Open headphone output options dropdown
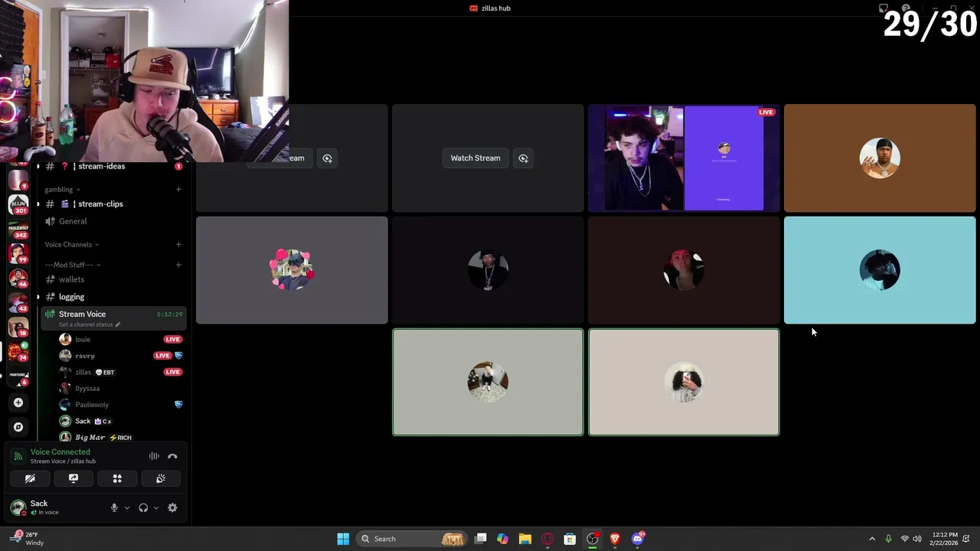Viewport: 980px width, 551px height. click(156, 507)
